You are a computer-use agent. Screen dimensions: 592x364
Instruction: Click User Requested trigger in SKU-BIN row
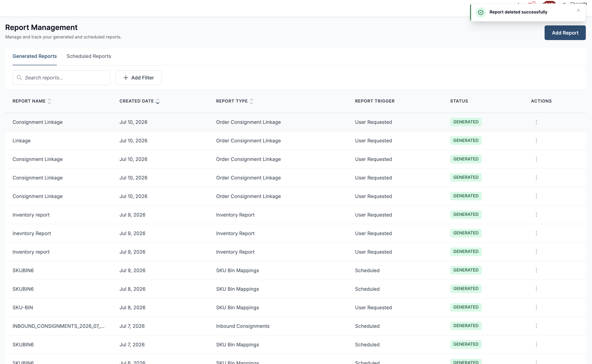coord(373,307)
